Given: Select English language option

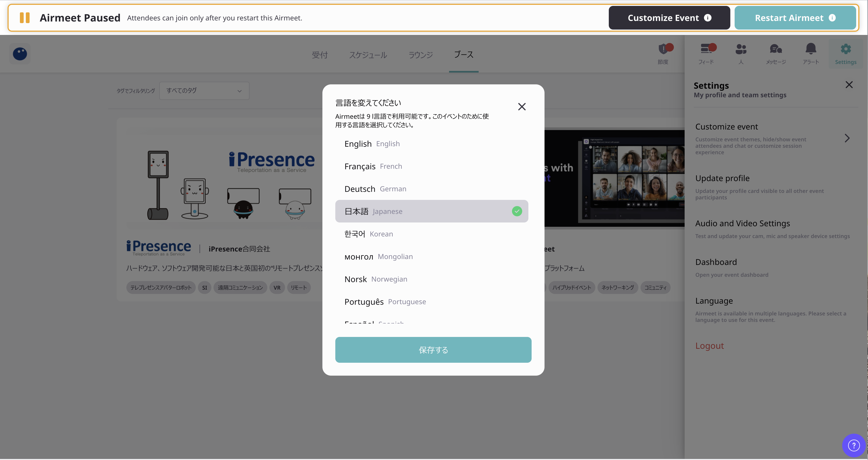Looking at the screenshot, I should [432, 144].
